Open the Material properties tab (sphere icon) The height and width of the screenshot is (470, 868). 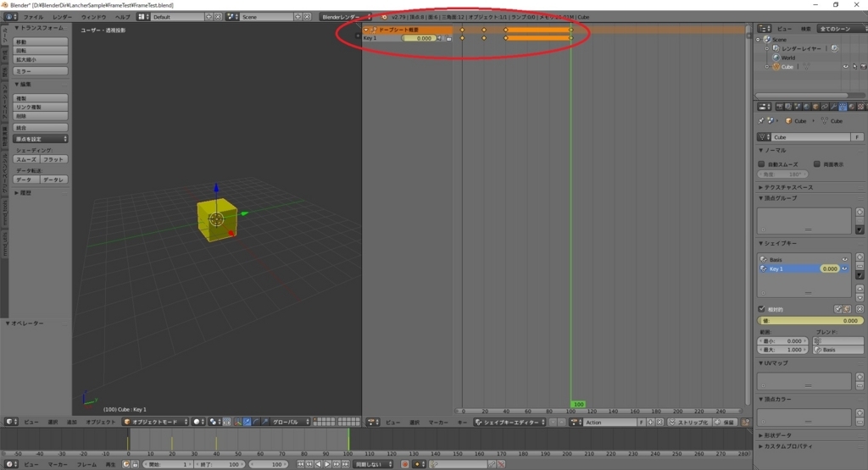pos(851,107)
